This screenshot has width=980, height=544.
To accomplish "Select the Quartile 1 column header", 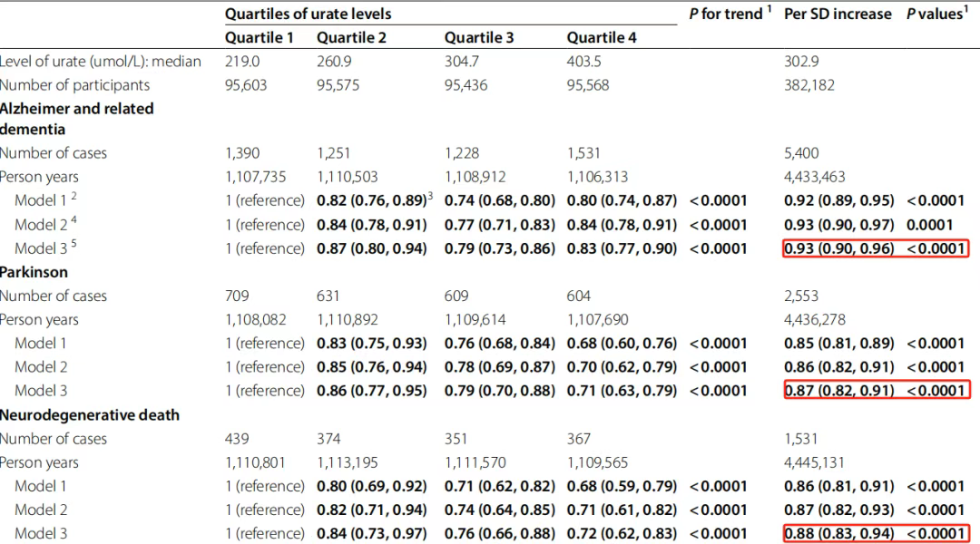I will [x=259, y=37].
